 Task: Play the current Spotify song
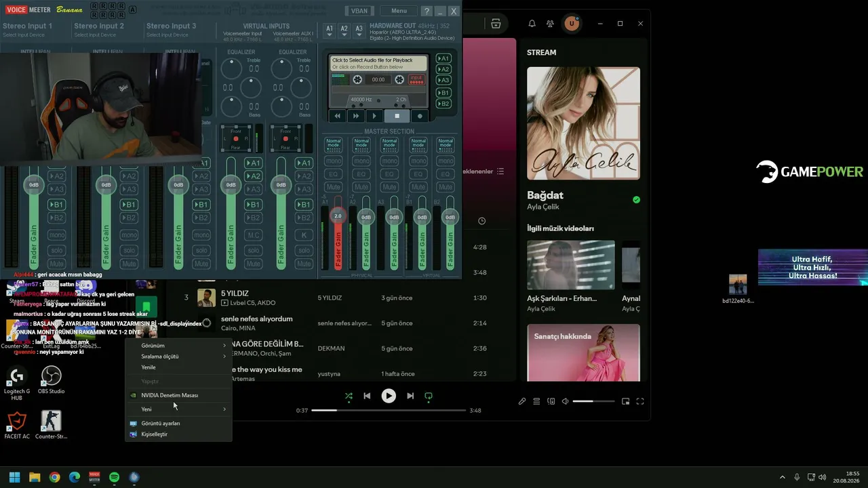coord(389,396)
